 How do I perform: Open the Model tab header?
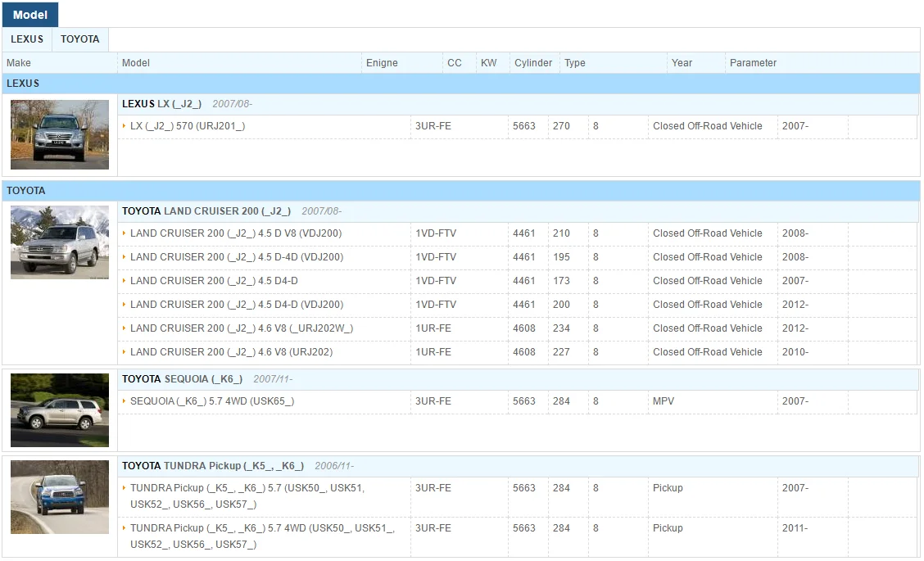coord(30,15)
